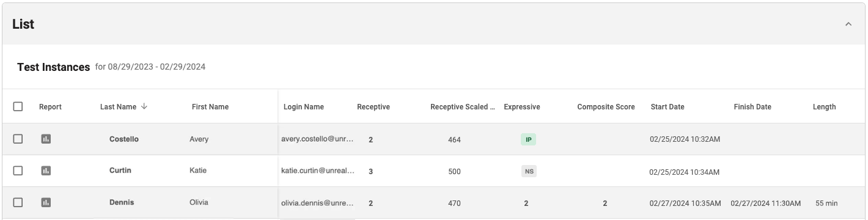The image size is (868, 220).
Task: Click the IP status badge for Costello
Action: 528,139
